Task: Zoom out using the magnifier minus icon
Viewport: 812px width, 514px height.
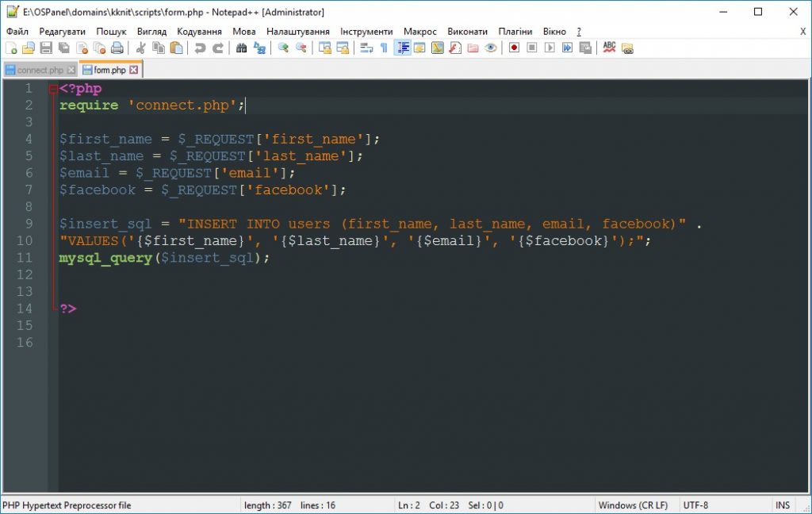Action: [x=301, y=48]
